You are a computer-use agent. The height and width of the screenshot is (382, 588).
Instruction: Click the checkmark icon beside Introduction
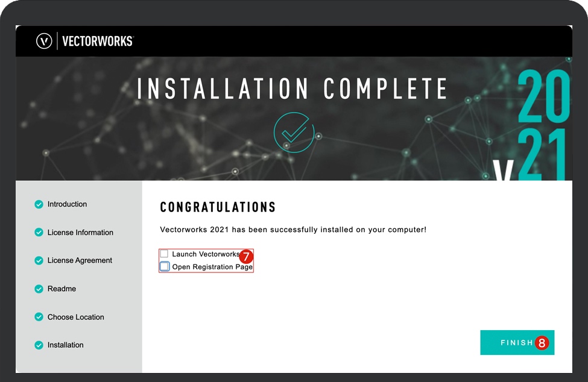(39, 204)
